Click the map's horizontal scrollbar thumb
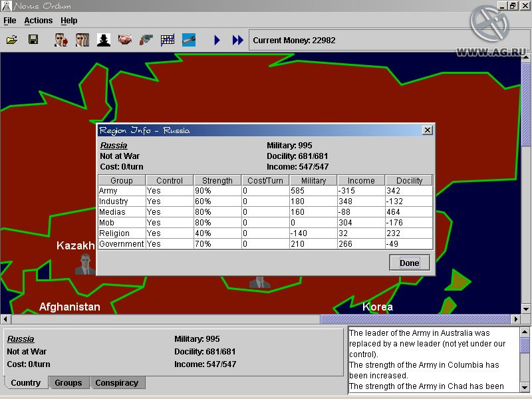This screenshot has width=532, height=399. (415, 319)
